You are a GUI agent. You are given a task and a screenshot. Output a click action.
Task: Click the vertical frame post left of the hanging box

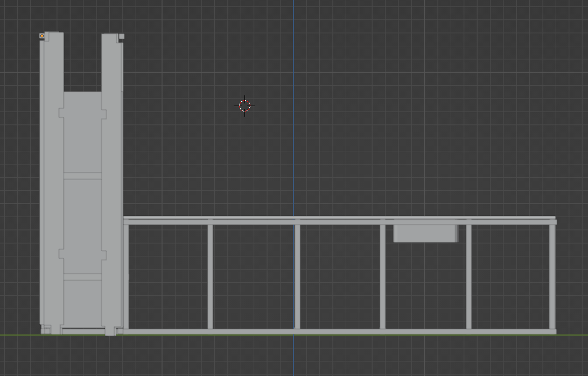point(382,277)
